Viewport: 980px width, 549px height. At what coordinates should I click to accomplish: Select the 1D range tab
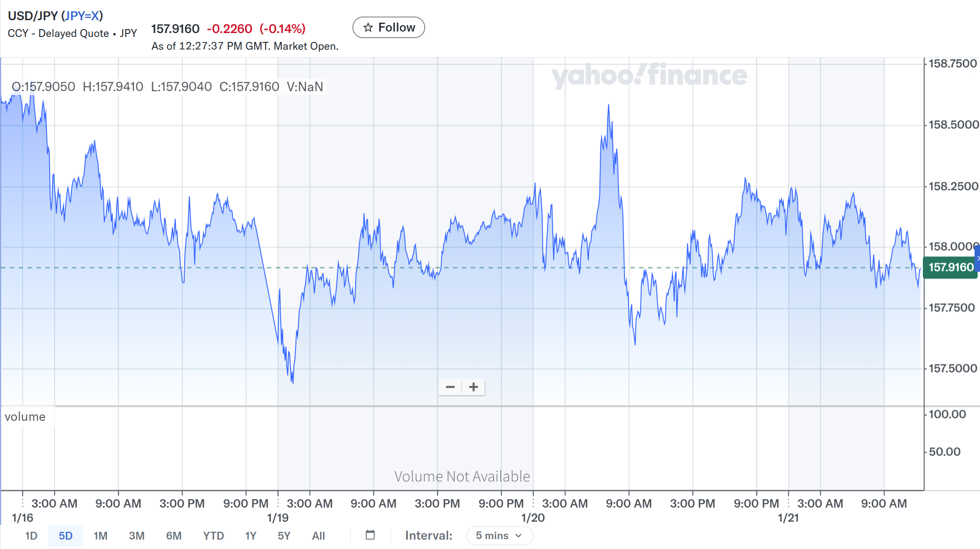[x=31, y=536]
